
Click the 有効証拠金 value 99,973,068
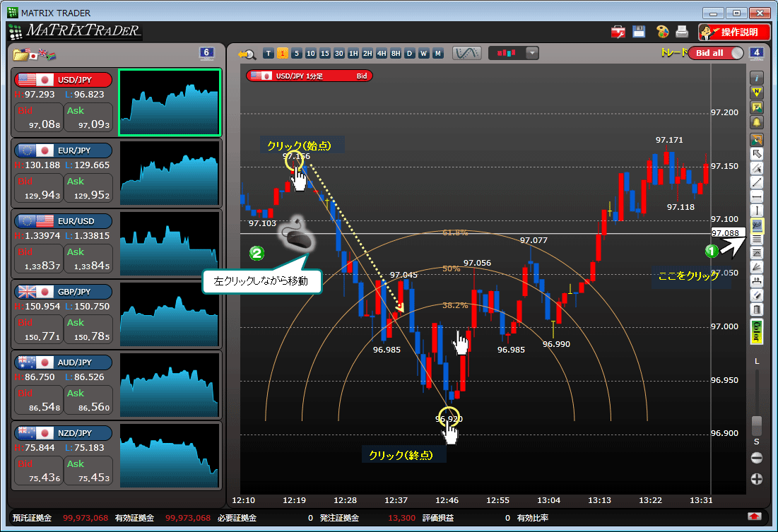pos(187,518)
